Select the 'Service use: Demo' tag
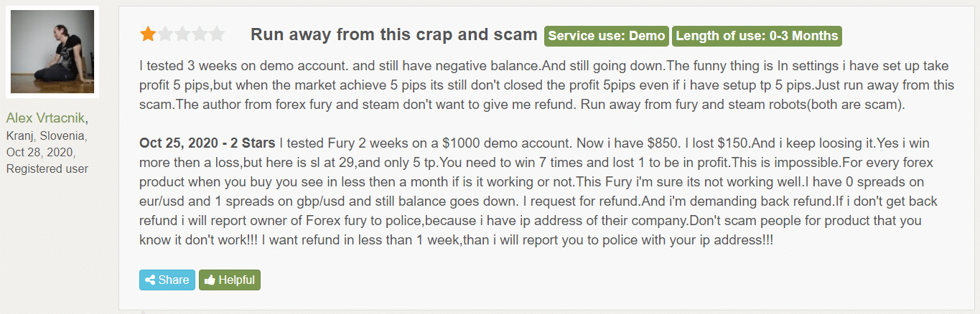Image resolution: width=980 pixels, height=314 pixels. [607, 35]
